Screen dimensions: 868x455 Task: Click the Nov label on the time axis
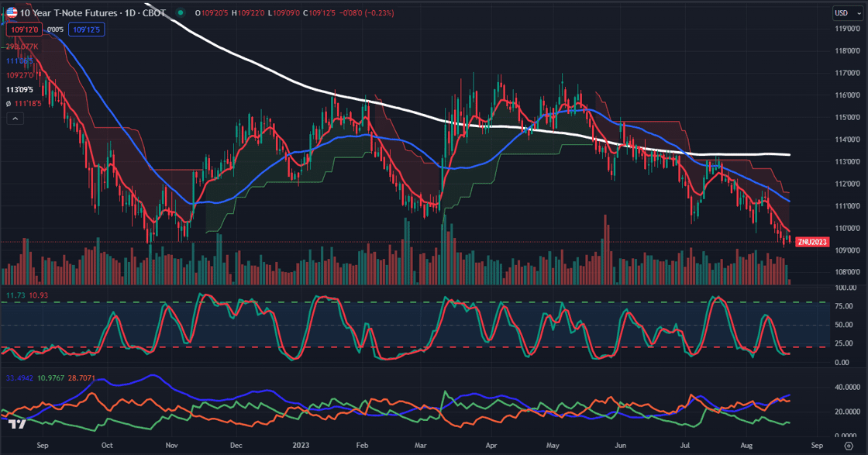point(171,445)
